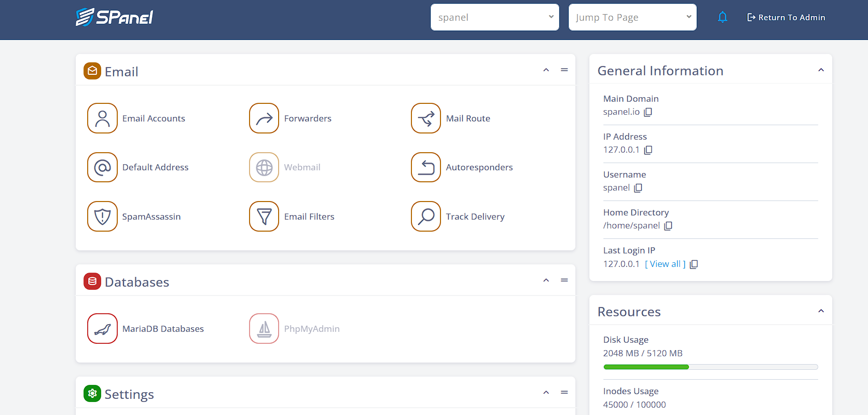The height and width of the screenshot is (415, 868).
Task: Collapse the Email section chevron
Action: [546, 70]
